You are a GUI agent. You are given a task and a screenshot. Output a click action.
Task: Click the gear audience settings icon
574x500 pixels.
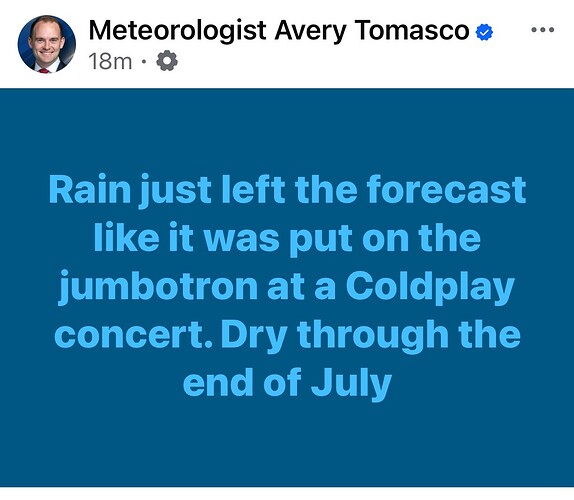pos(167,61)
